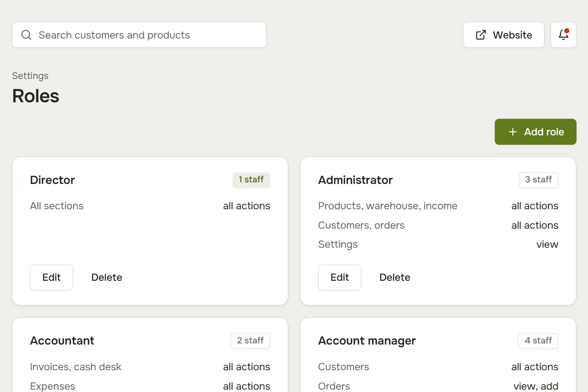Click the Expenses row in Accountant card
Viewport: 588px width, 392px height.
[x=150, y=386]
